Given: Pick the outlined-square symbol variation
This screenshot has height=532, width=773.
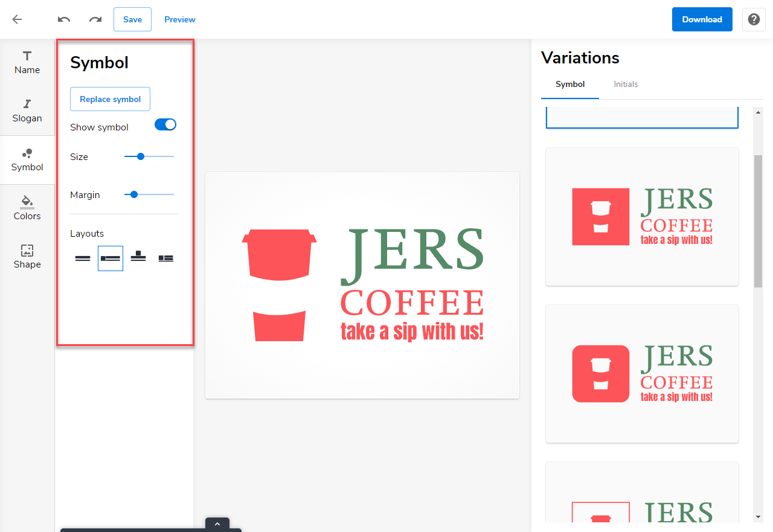Looking at the screenshot, I should [x=642, y=492].
